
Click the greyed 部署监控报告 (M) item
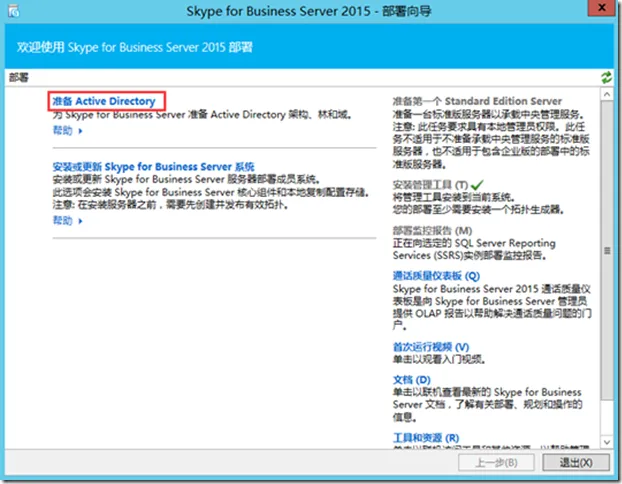pos(432,230)
